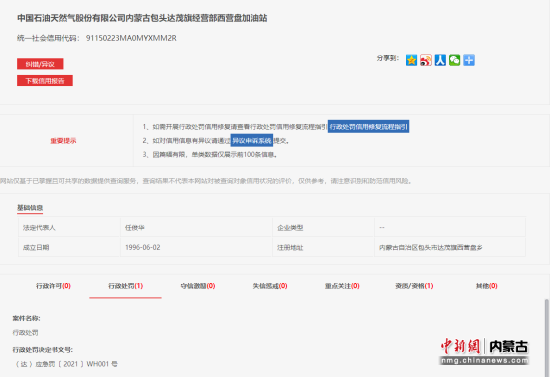This screenshot has width=550, height=377.
Task: Click the red 纠错/异议 button
Action: point(40,64)
